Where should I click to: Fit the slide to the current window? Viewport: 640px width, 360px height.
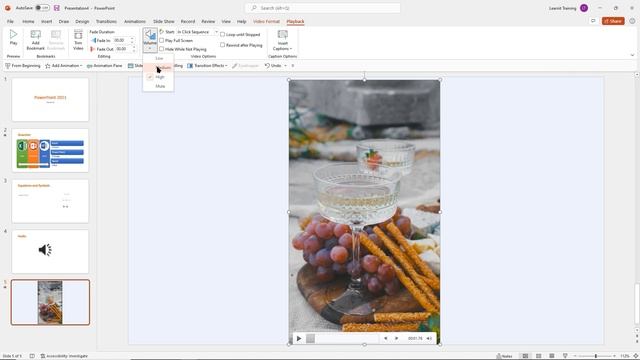click(x=635, y=356)
